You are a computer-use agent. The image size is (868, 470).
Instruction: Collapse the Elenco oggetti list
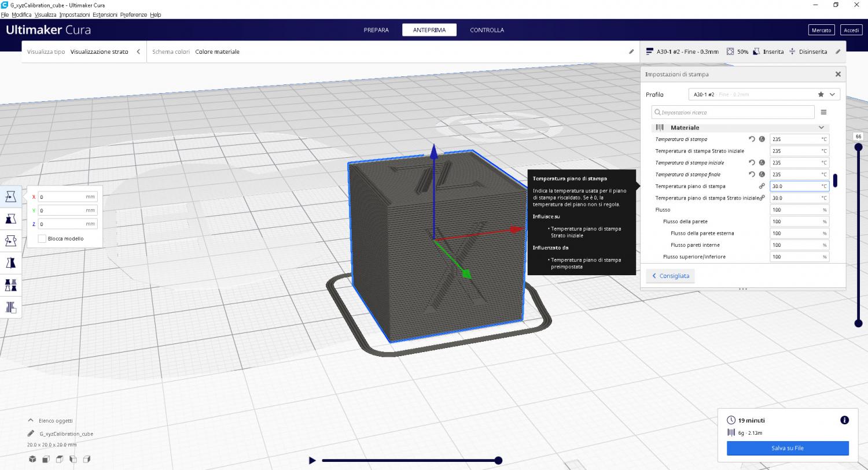(x=31, y=420)
